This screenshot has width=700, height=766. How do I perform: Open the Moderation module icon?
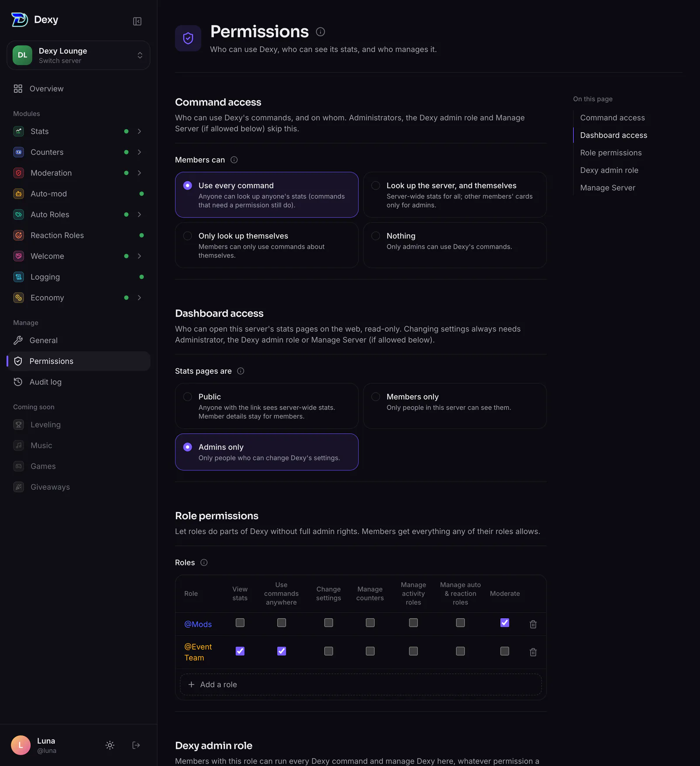point(18,173)
